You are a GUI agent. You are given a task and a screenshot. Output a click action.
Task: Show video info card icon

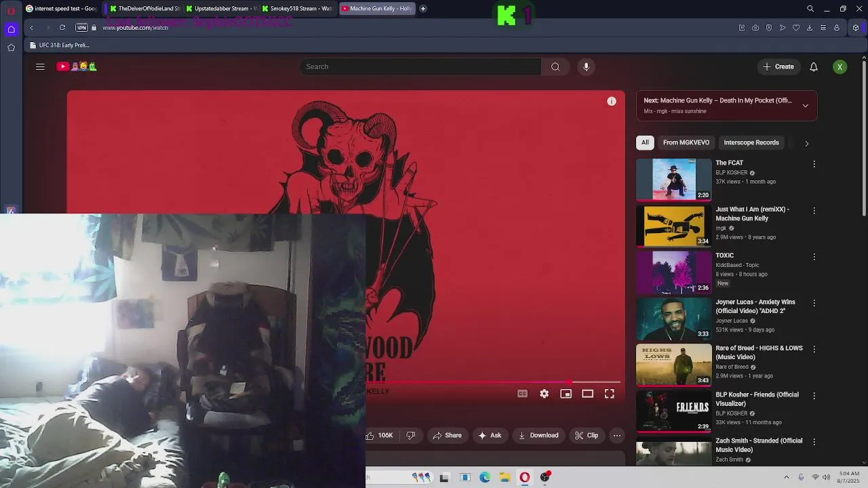point(612,101)
